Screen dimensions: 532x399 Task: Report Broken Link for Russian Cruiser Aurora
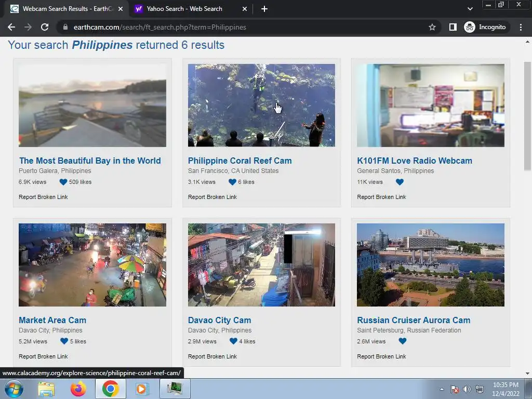(381, 356)
